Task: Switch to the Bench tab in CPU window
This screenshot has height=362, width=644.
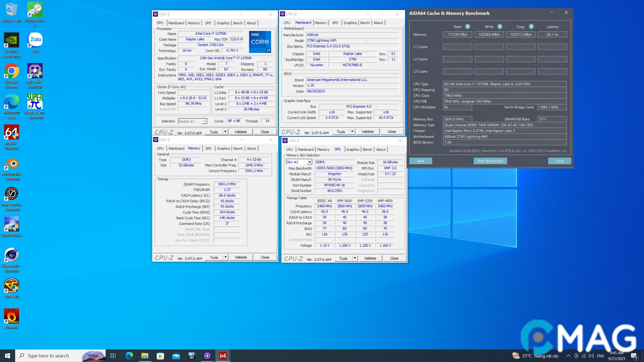Action: [238, 23]
